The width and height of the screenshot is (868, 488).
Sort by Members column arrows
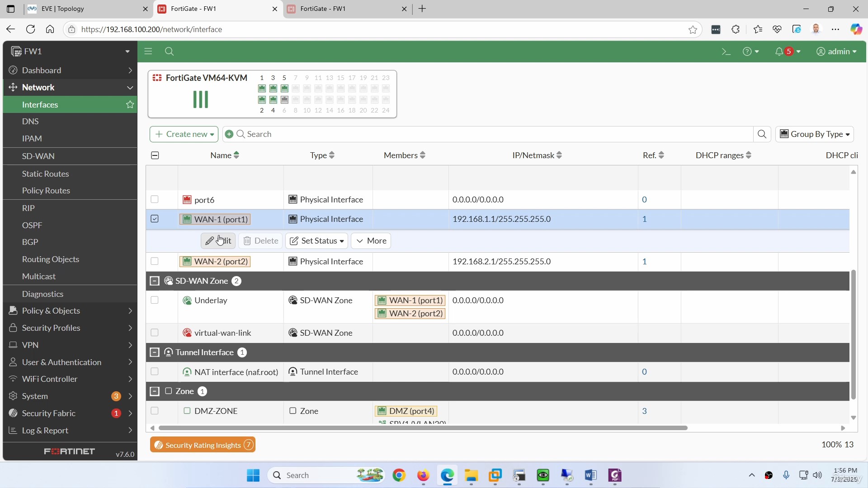423,155
